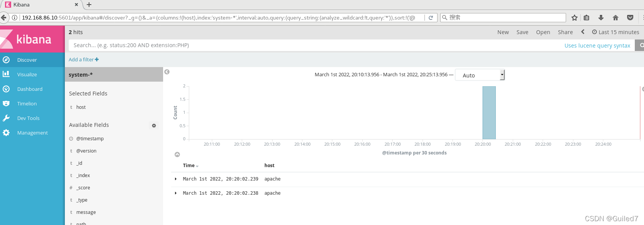The width and height of the screenshot is (644, 225).
Task: Open Dev Tools wrench icon
Action: coord(6,118)
